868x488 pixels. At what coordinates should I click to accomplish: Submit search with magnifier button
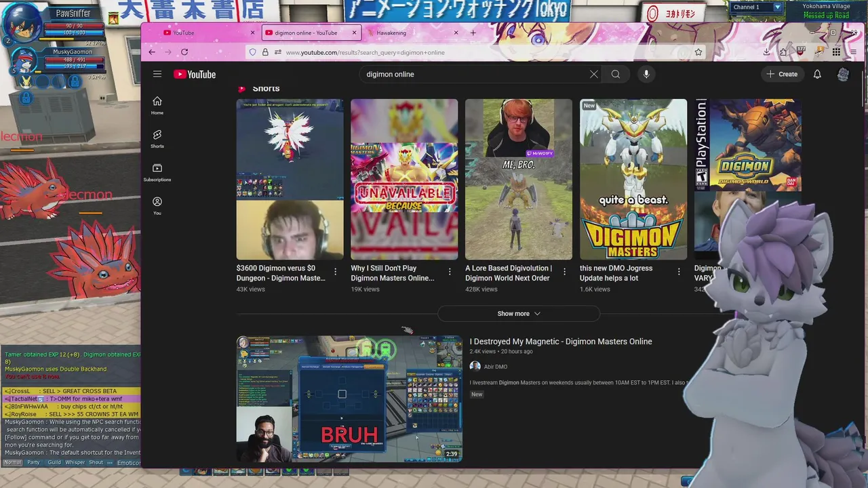[616, 74]
